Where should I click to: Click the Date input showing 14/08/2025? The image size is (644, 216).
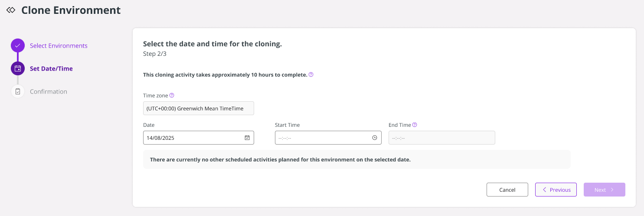pyautogui.click(x=199, y=138)
